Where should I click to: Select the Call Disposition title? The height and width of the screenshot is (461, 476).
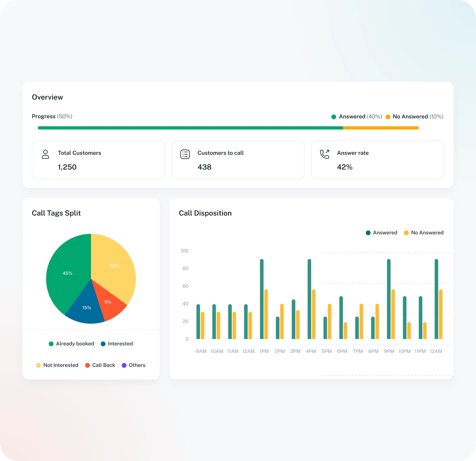[205, 213]
